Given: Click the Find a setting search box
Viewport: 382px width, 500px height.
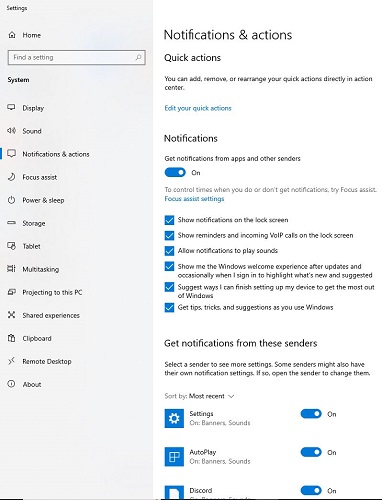Looking at the screenshot, I should (77, 57).
